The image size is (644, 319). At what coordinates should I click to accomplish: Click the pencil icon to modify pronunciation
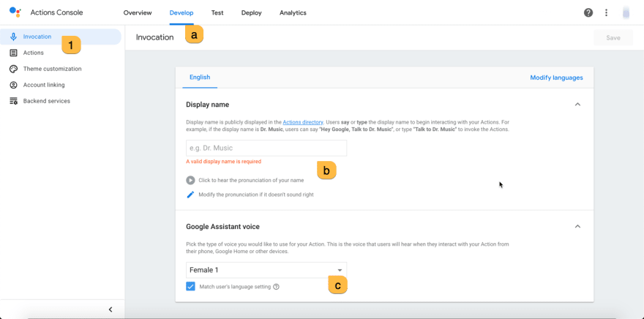pos(190,195)
